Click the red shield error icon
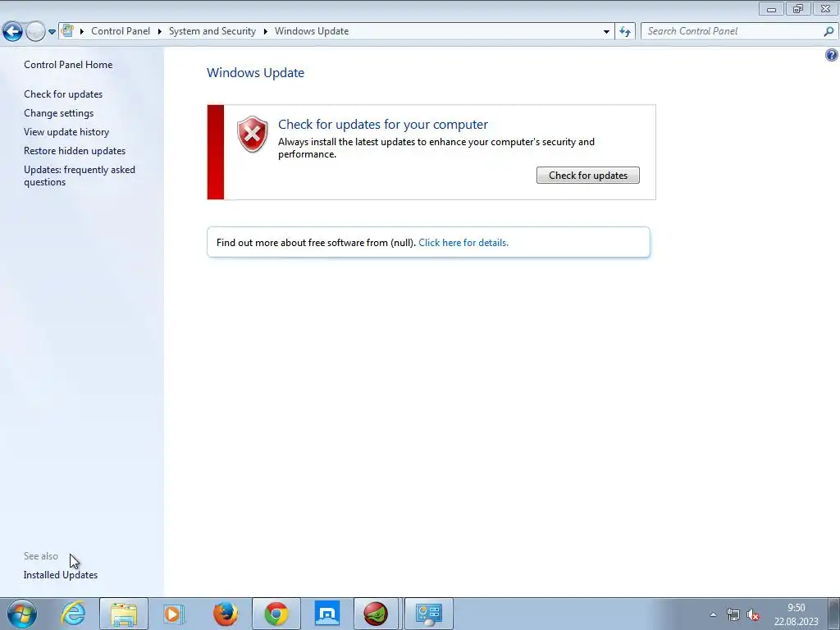This screenshot has width=840, height=630. point(253,134)
